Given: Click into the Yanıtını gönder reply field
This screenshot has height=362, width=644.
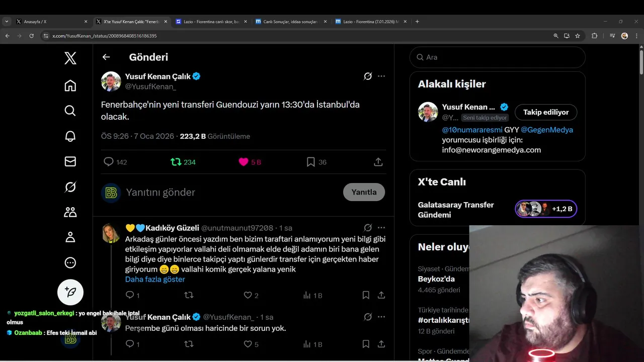Looking at the screenshot, I should (x=231, y=192).
